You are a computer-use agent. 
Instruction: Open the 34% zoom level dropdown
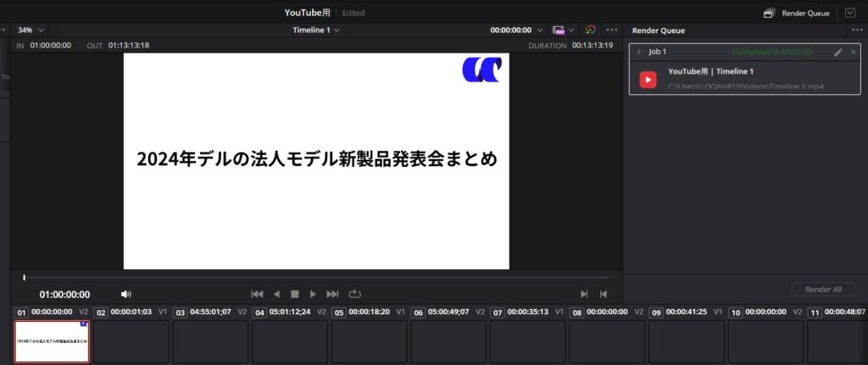(x=31, y=30)
